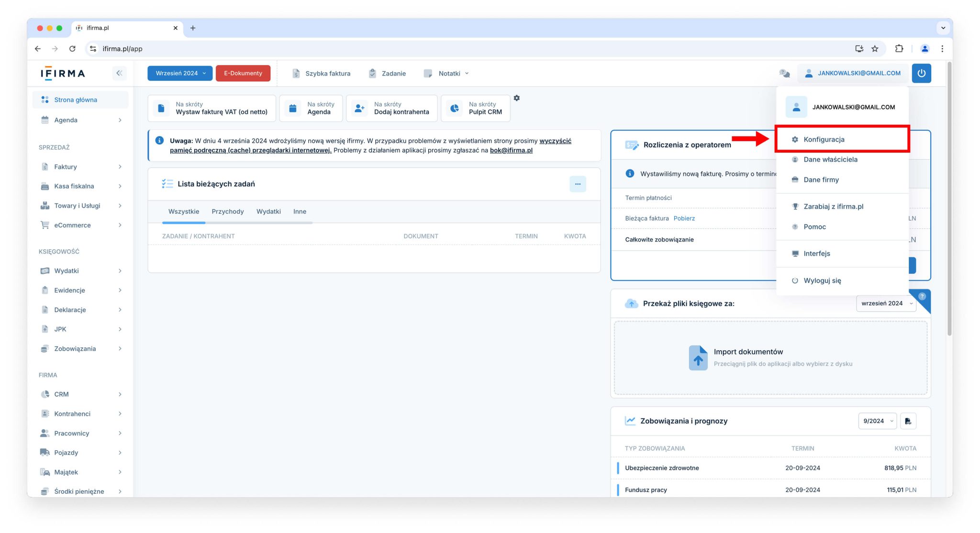Open browser extensions puzzle icon
This screenshot has width=980, height=533.
(899, 49)
